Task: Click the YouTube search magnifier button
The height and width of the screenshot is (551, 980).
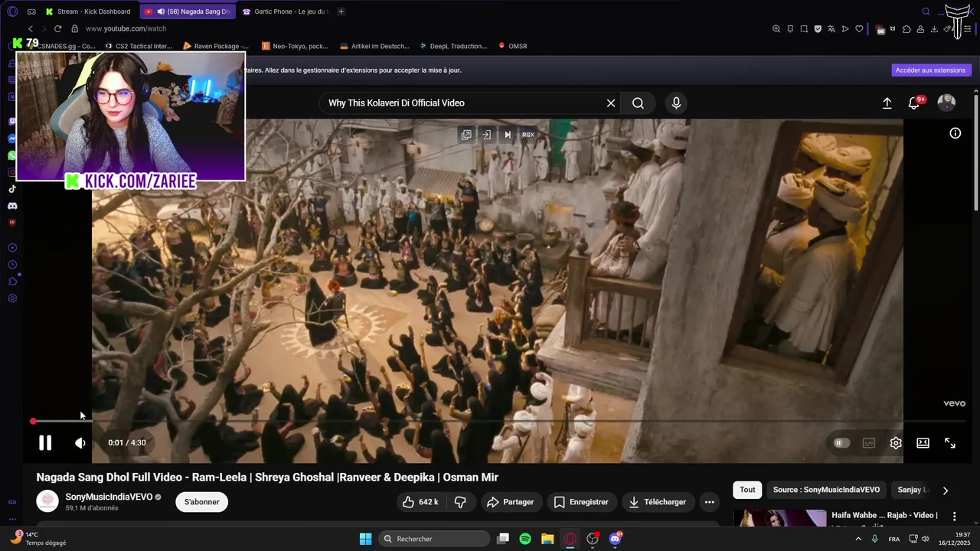Action: pos(638,103)
